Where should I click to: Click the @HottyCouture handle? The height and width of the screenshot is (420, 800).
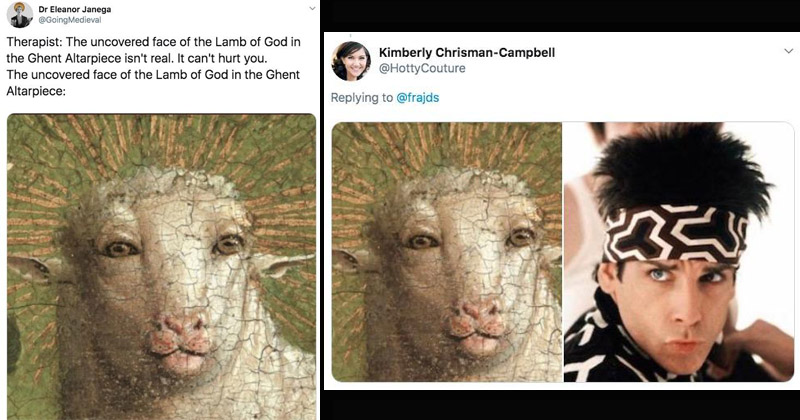tap(425, 68)
